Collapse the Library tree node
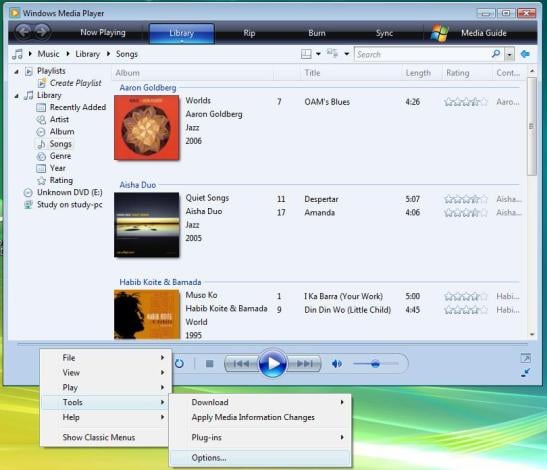Image resolution: width=547 pixels, height=470 pixels. click(16, 96)
